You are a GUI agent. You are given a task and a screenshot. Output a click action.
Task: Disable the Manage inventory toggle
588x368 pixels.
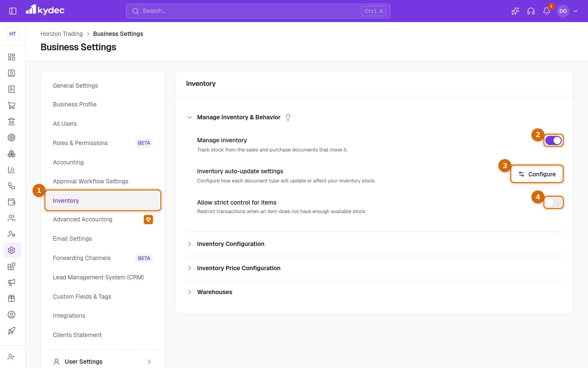click(x=553, y=140)
